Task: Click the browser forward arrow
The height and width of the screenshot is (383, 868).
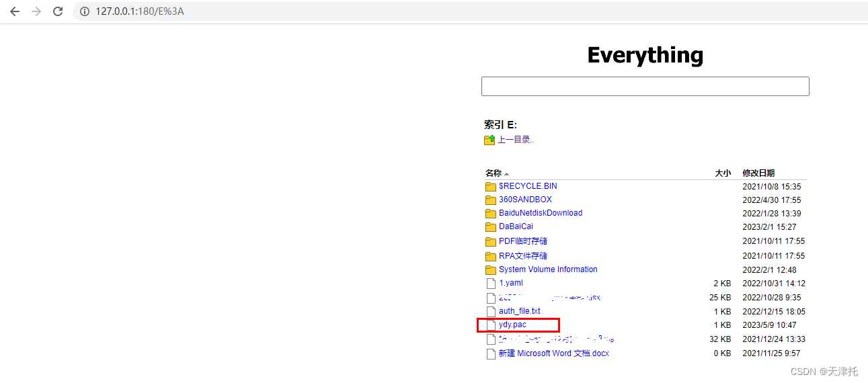Action: pos(36,11)
